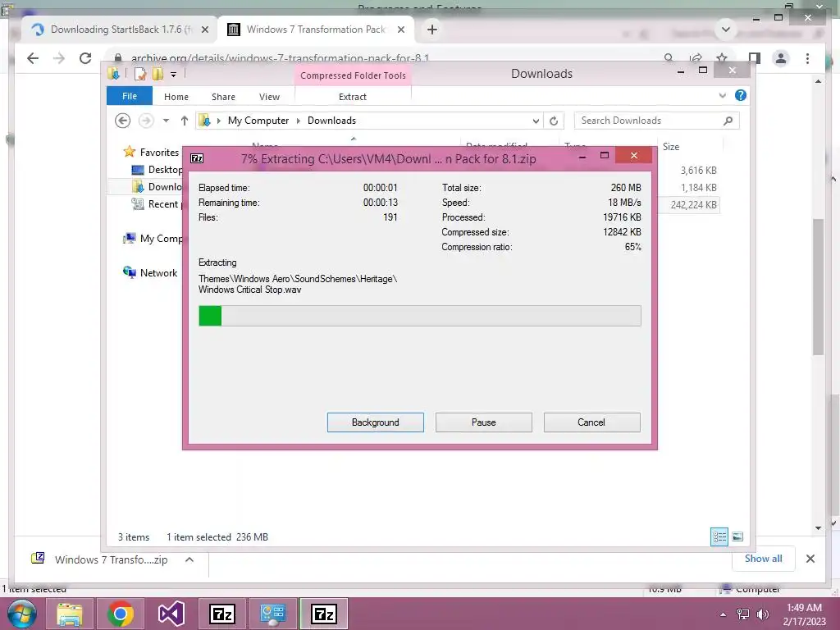Close the Chrome downloads bar
The image size is (840, 630).
[810, 559]
